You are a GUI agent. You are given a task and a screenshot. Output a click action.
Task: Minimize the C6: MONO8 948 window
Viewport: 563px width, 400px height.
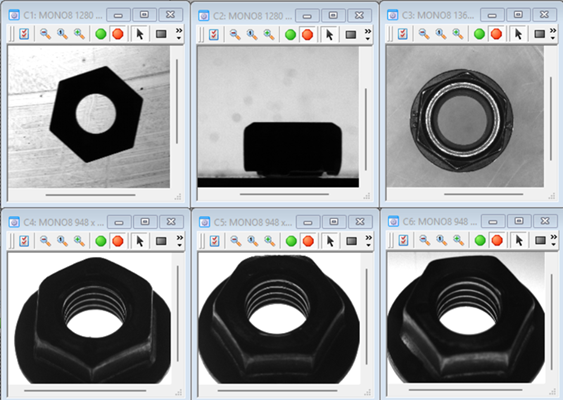pyautogui.click(x=493, y=221)
